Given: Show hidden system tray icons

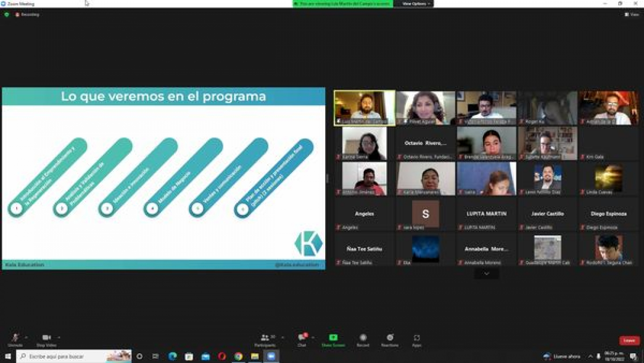Looking at the screenshot, I should (x=591, y=356).
